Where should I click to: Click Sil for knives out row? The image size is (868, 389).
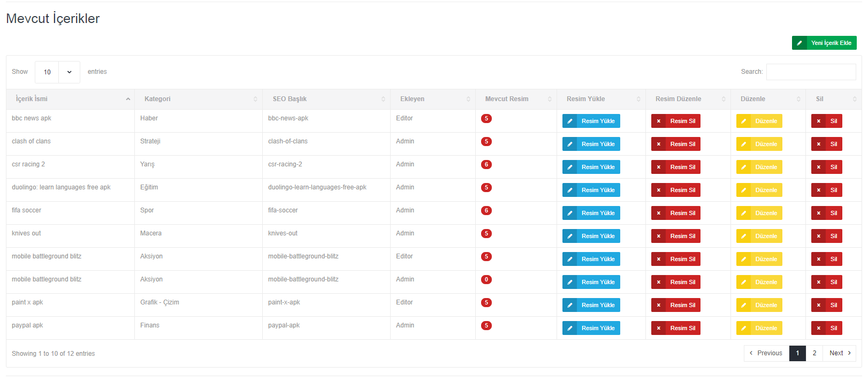[827, 236]
